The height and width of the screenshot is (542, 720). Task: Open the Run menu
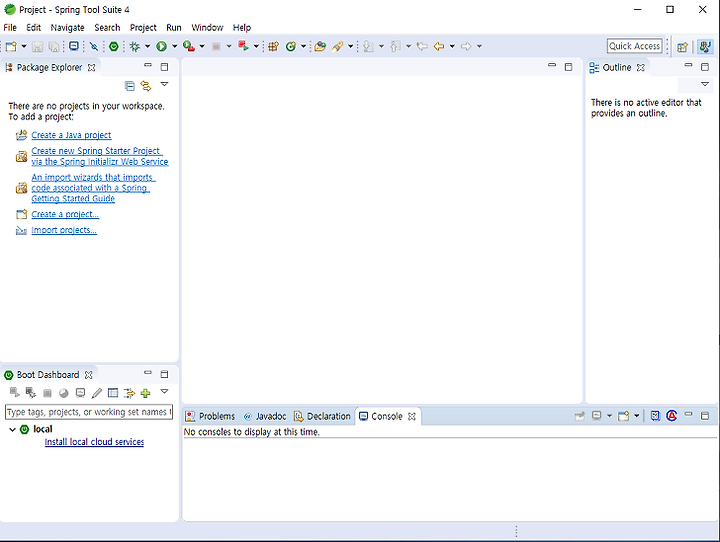click(x=174, y=28)
